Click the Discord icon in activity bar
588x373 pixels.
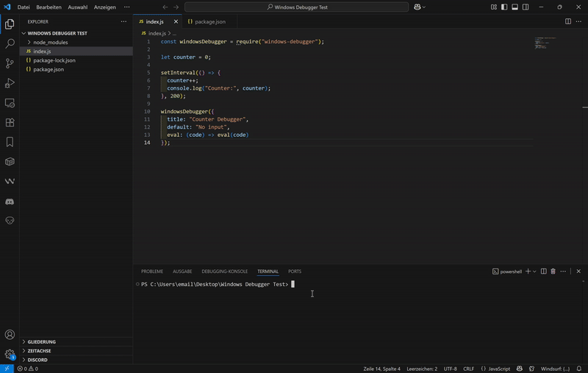coord(10,201)
